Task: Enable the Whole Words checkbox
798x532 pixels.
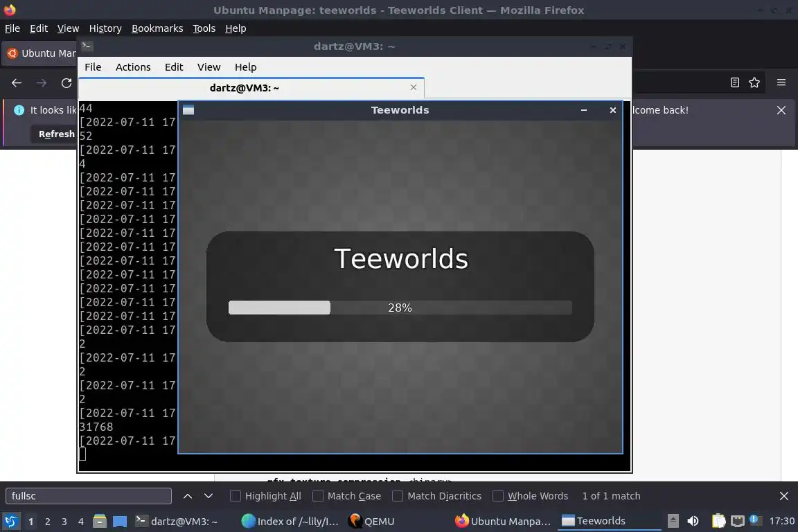Action: (x=498, y=496)
